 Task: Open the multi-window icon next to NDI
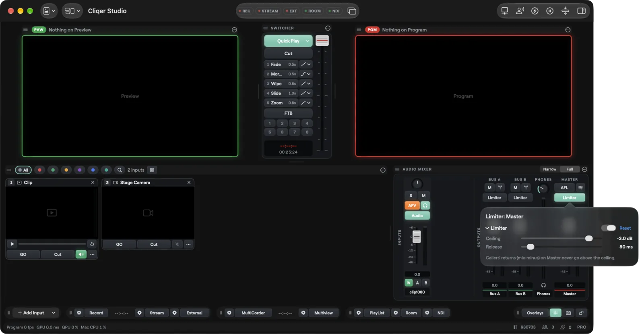click(352, 11)
